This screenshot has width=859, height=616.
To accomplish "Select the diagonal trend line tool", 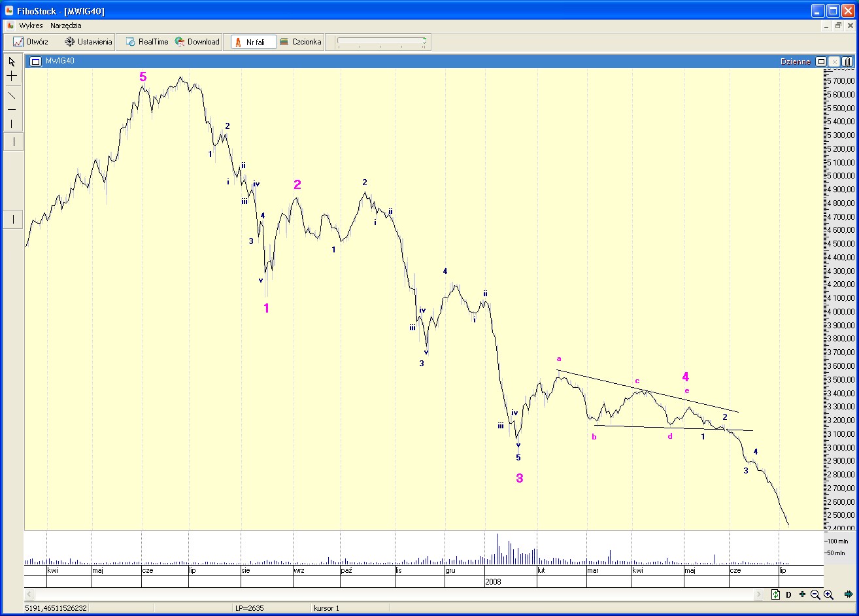I will point(12,95).
